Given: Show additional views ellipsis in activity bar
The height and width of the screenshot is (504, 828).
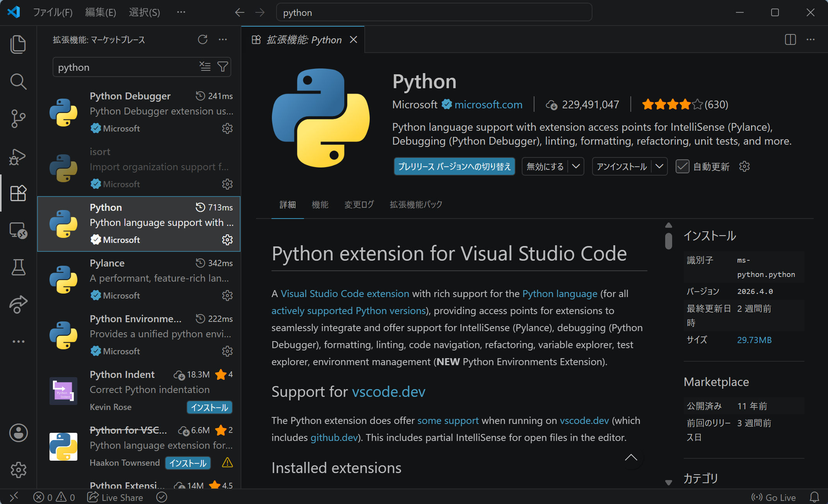Looking at the screenshot, I should point(18,342).
